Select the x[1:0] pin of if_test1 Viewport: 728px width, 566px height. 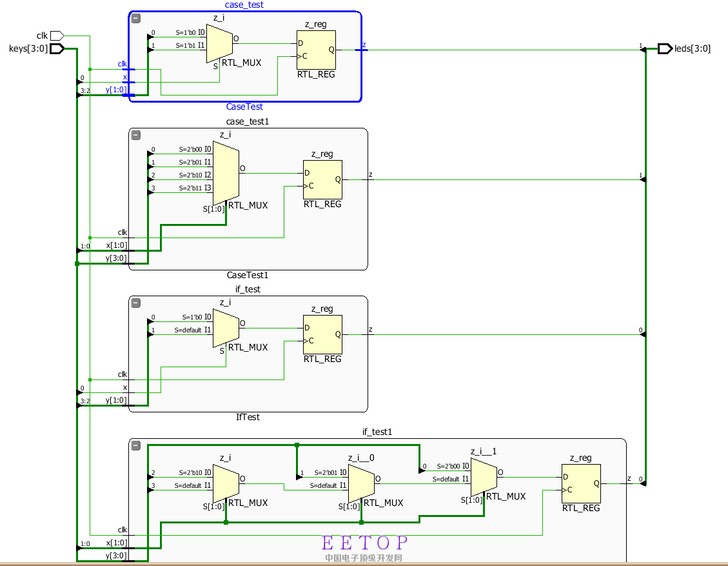click(117, 543)
